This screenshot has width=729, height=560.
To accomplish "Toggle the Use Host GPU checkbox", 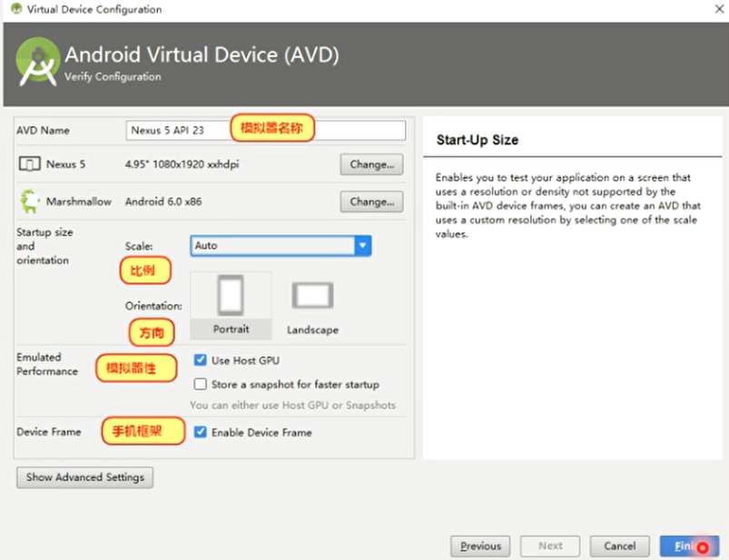I will (x=201, y=360).
